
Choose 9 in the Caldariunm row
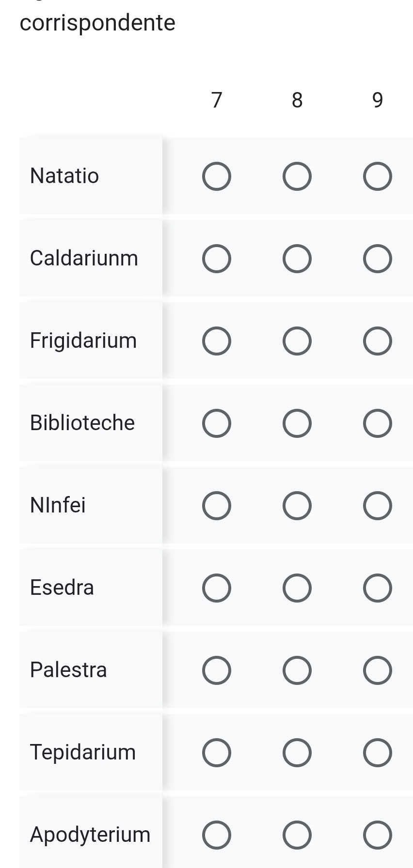pos(378,259)
